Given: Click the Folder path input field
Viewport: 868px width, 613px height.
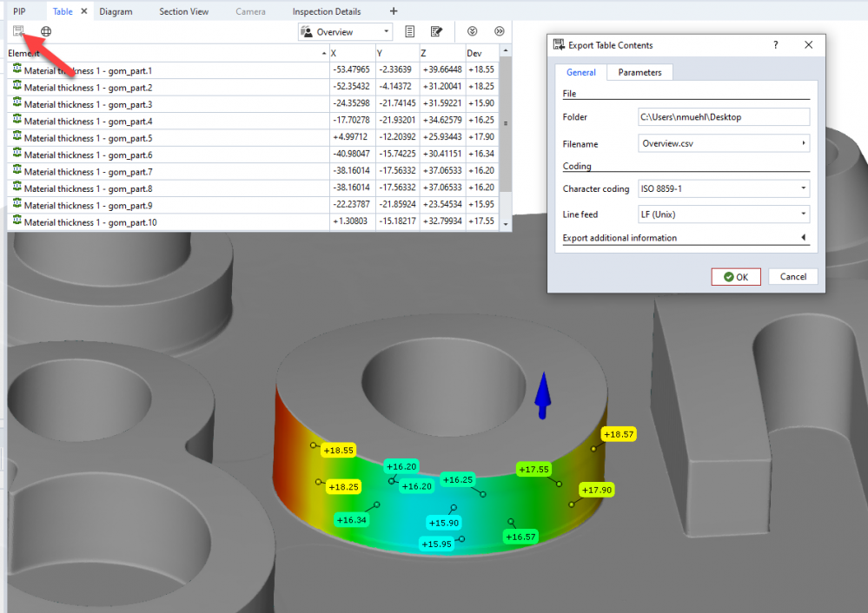Looking at the screenshot, I should coord(723,117).
